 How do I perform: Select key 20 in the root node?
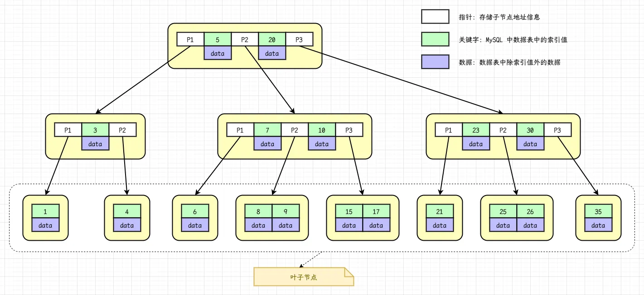click(x=272, y=39)
